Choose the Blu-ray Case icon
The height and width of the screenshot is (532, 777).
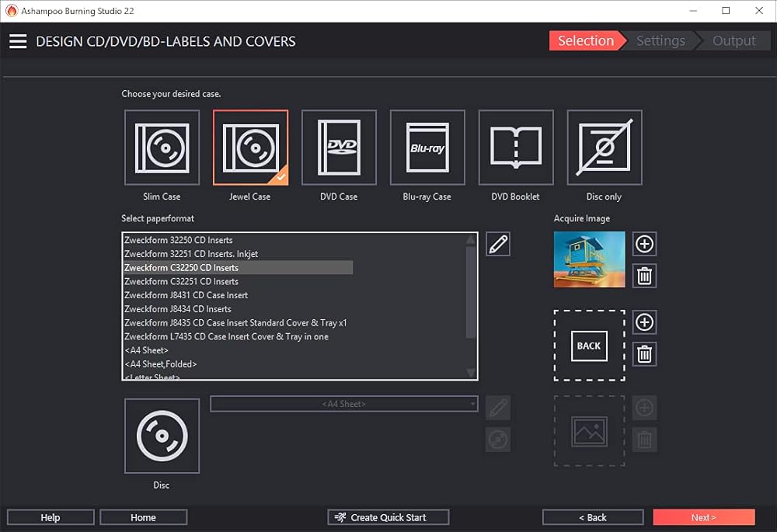pyautogui.click(x=427, y=148)
